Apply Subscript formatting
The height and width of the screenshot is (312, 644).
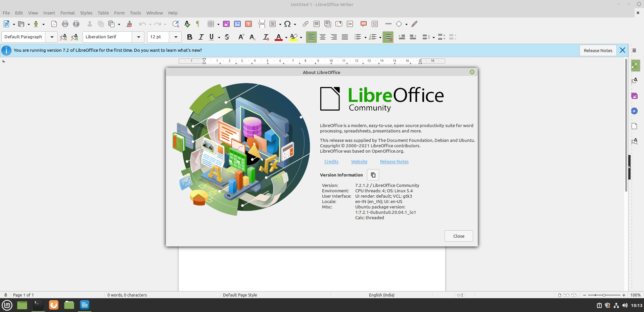252,37
